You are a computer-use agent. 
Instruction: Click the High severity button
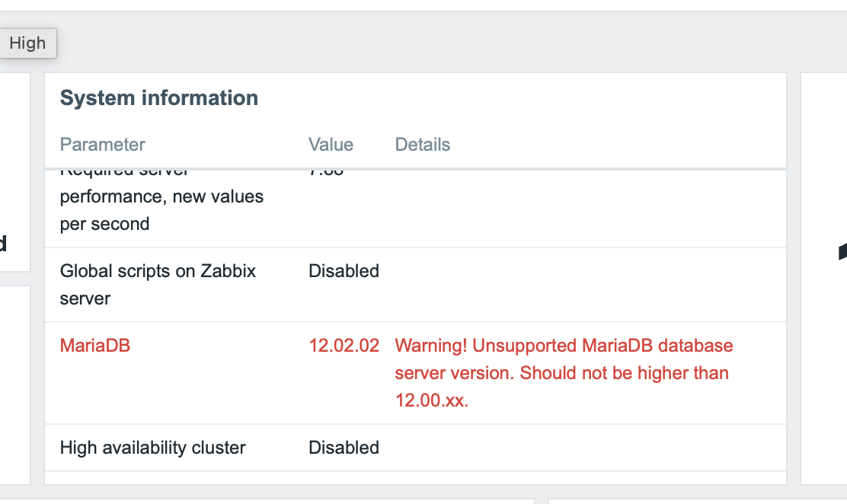pos(27,43)
